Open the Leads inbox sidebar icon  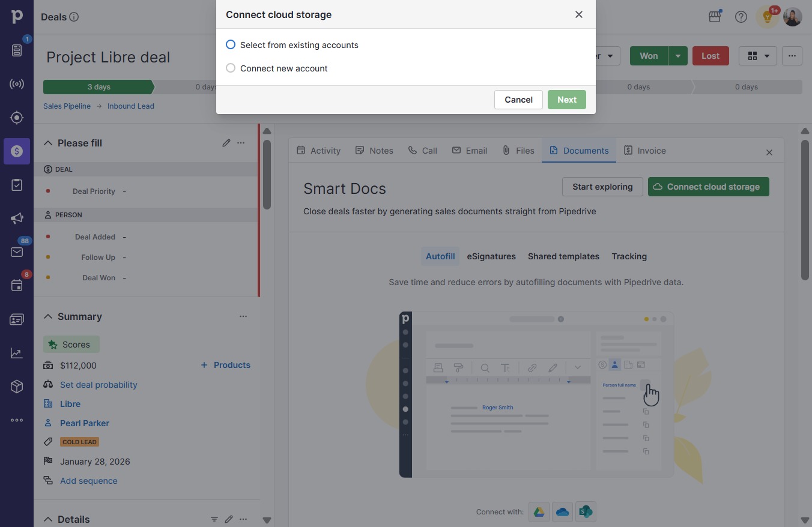[17, 50]
